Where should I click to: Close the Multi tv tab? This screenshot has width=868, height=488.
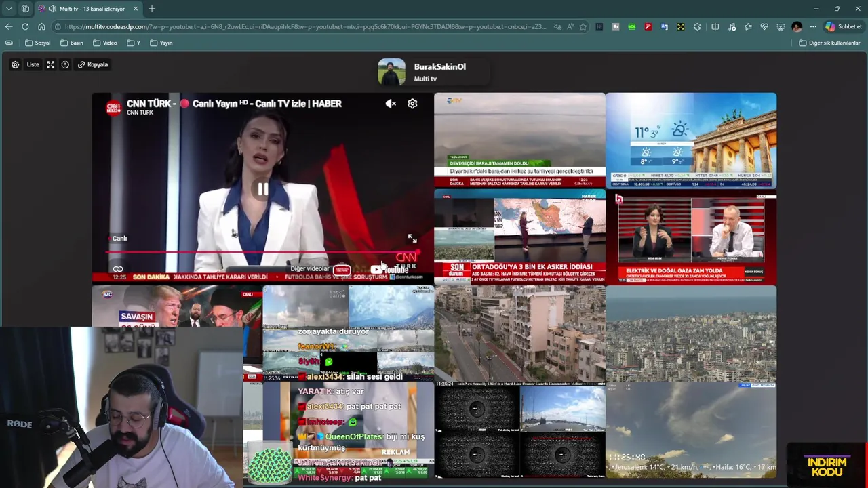click(x=136, y=9)
